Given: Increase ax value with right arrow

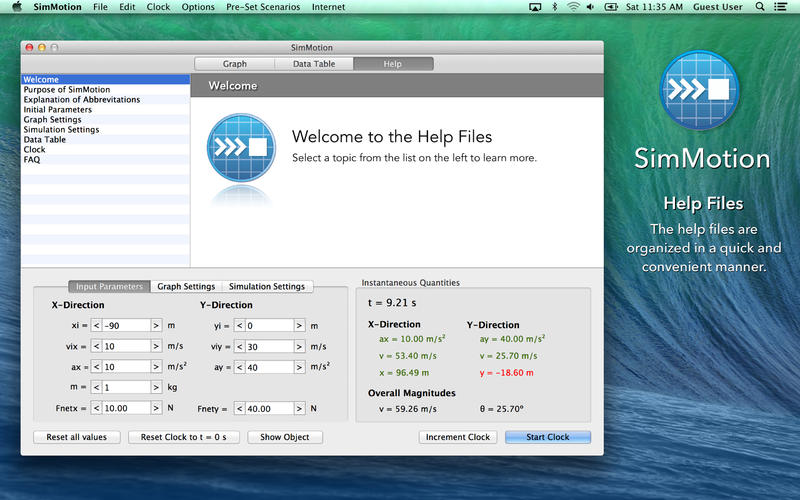Looking at the screenshot, I should (156, 367).
